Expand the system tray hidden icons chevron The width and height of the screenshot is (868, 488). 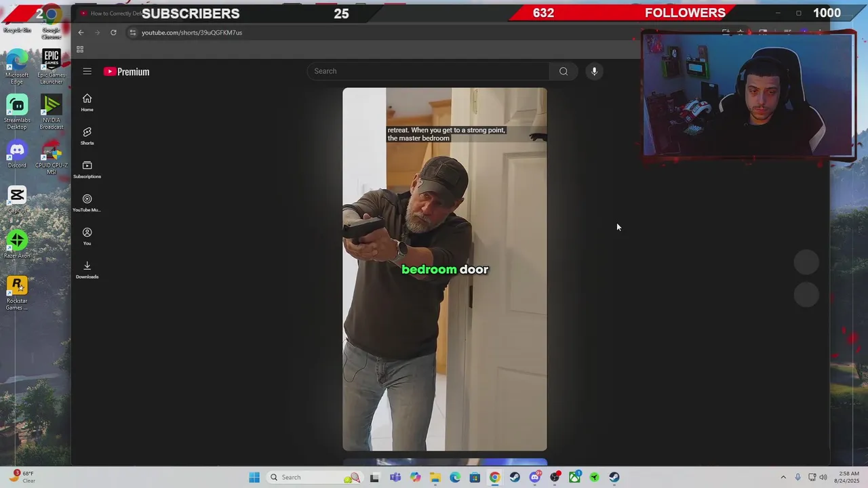[783, 477]
